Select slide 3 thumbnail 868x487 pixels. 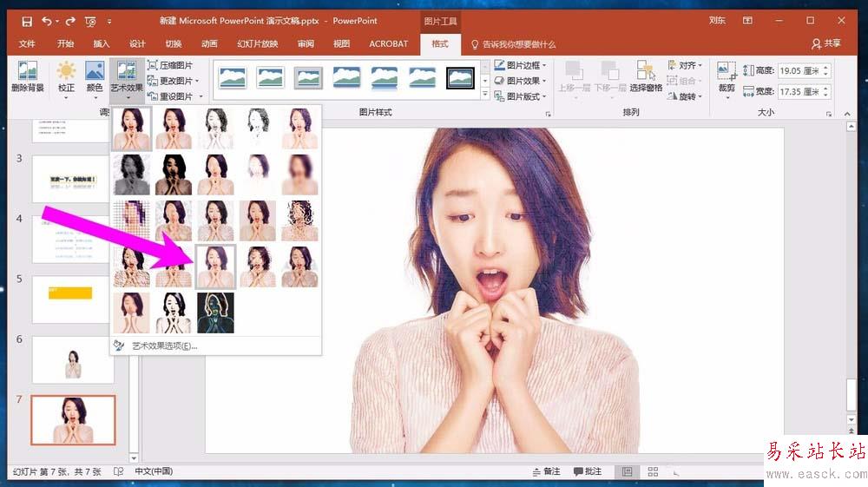point(73,179)
